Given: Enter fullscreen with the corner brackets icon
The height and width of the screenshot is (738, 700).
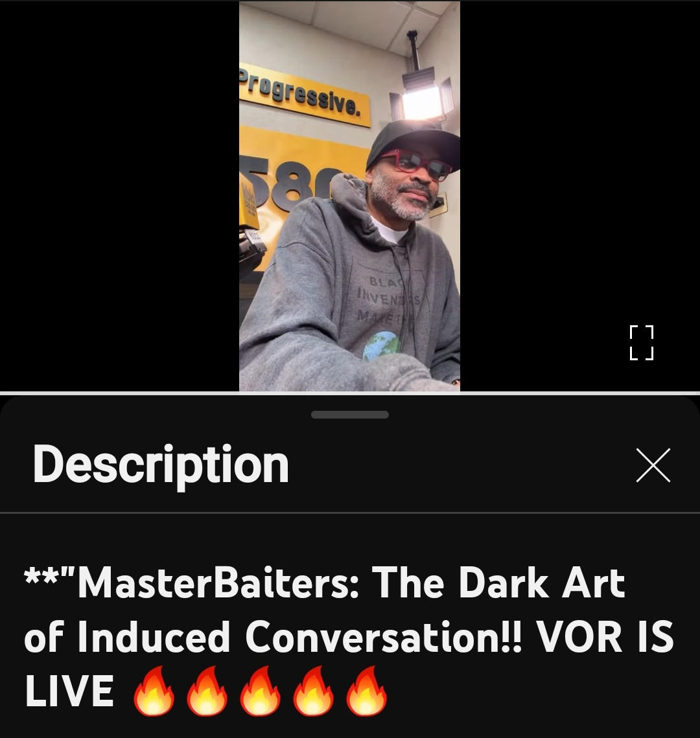Looking at the screenshot, I should tap(641, 343).
